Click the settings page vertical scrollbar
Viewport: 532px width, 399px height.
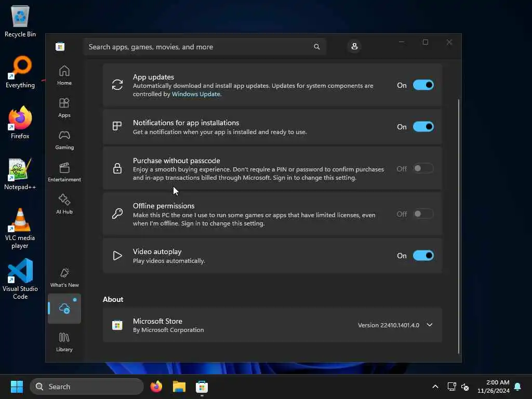(459, 227)
